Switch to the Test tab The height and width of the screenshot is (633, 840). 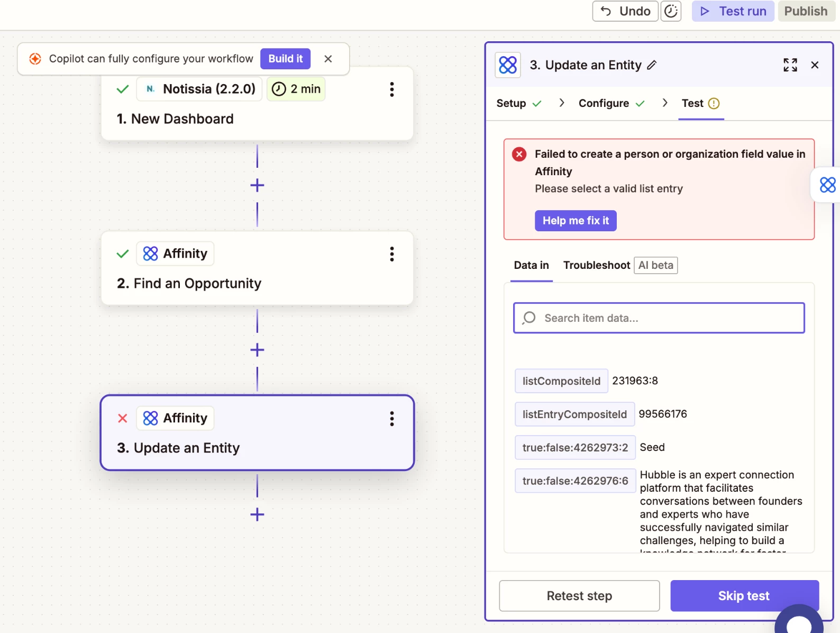[701, 103]
